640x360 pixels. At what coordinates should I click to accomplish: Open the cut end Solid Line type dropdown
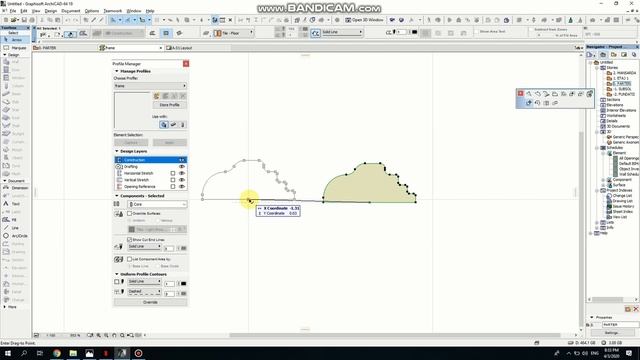coord(144,247)
